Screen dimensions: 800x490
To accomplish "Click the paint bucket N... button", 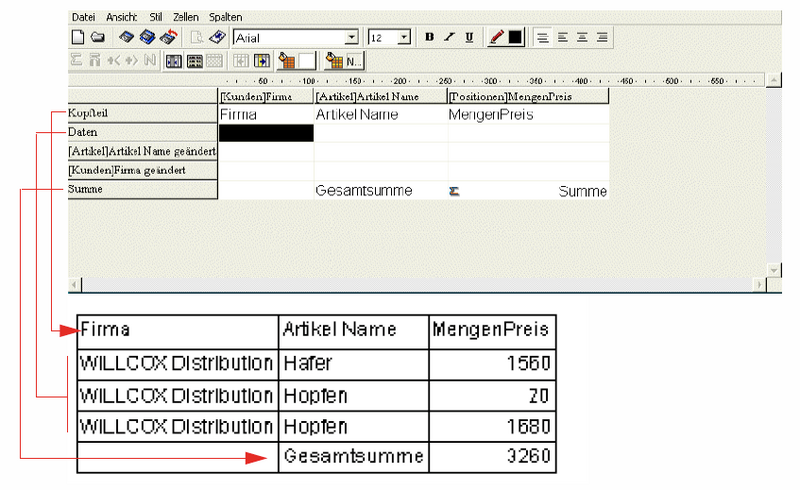I will coord(345,60).
